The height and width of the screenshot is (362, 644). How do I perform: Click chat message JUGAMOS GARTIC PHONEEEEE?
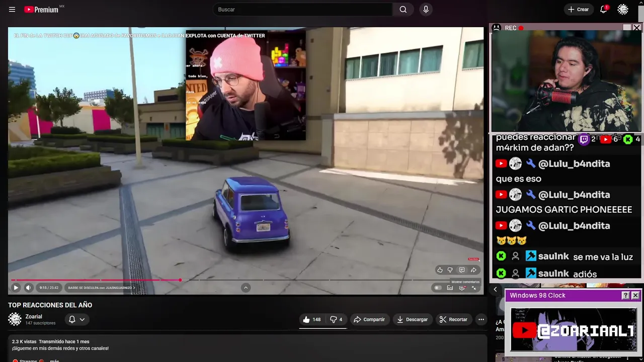click(564, 210)
